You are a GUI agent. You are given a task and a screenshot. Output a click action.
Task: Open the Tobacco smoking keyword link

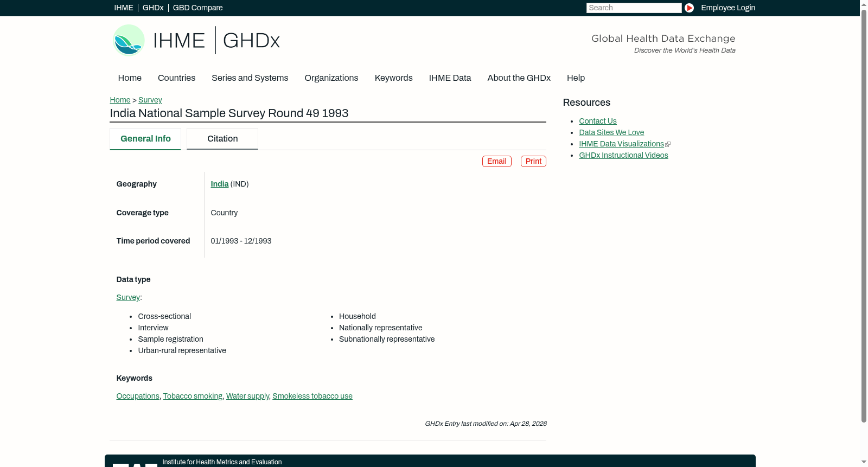pos(193,396)
